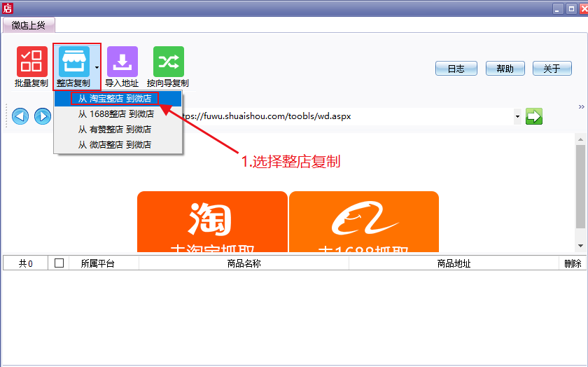Click the scrollbar down arrow in browser pane
This screenshot has height=367, width=588.
coord(580,246)
